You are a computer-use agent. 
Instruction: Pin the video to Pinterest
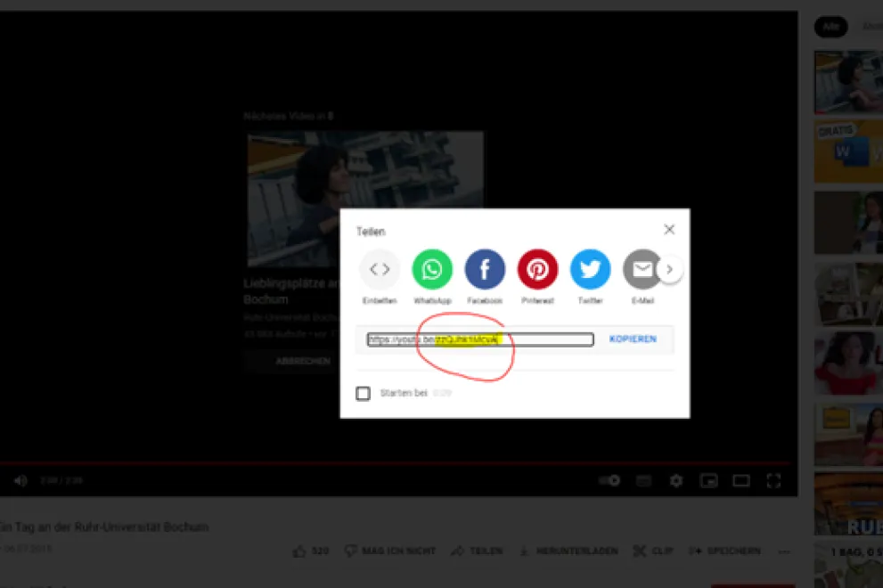(537, 269)
